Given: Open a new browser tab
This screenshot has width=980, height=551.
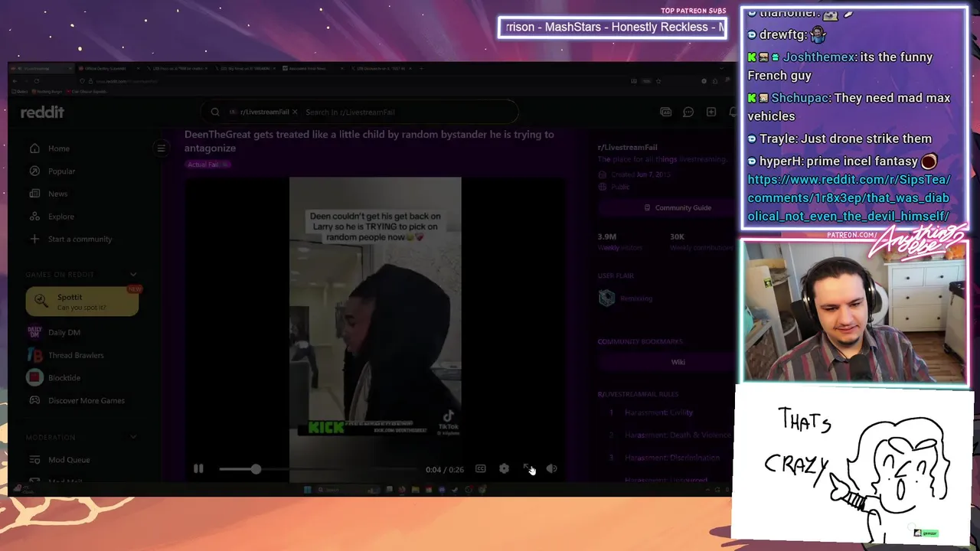Looking at the screenshot, I should 420,69.
